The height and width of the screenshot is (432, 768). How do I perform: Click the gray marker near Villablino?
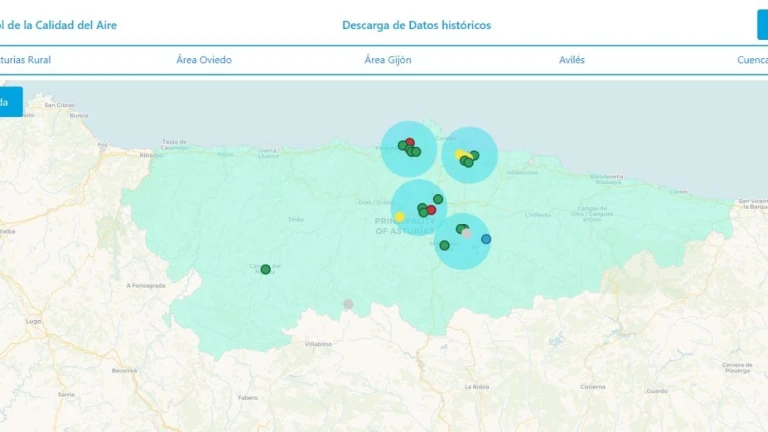348,304
